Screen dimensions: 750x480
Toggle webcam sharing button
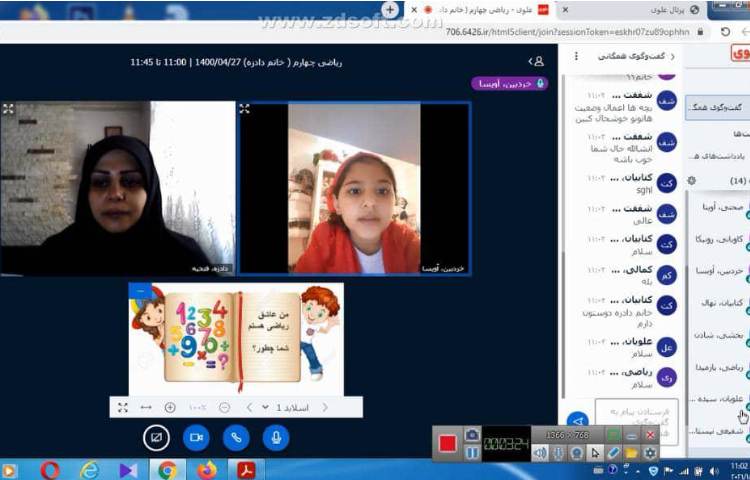point(196,437)
